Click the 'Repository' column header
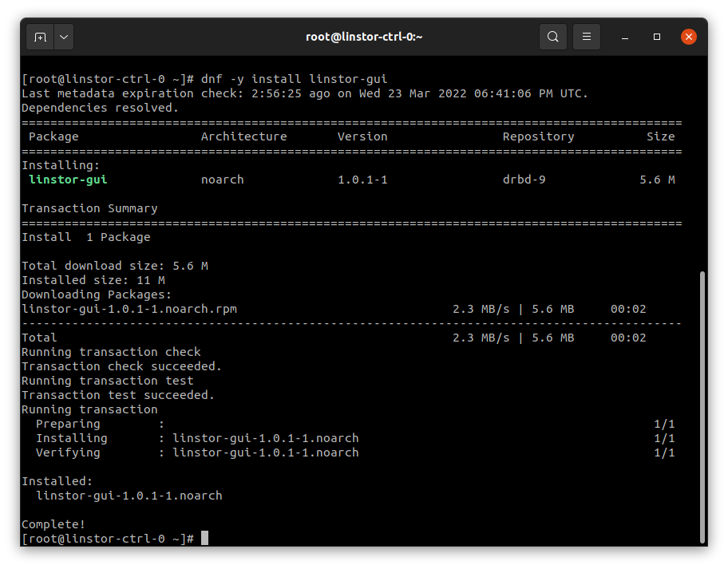The height and width of the screenshot is (569, 728). coord(538,136)
